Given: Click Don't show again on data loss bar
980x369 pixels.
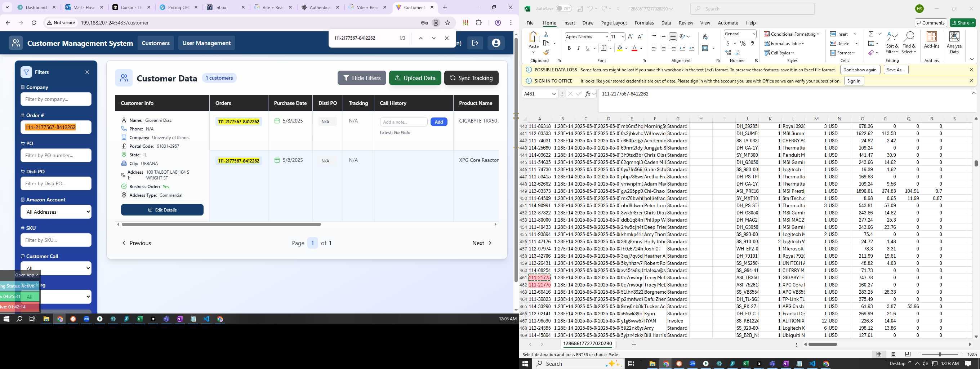Looking at the screenshot, I should [x=859, y=70].
